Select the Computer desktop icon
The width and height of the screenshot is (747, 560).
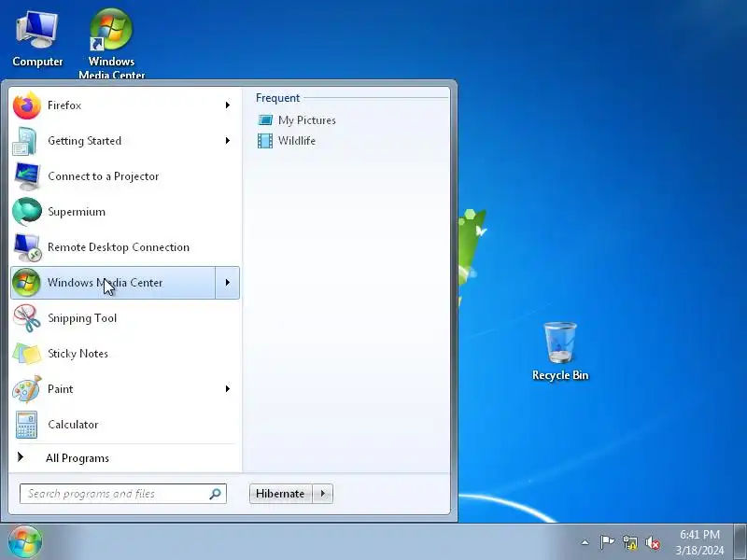tap(37, 39)
